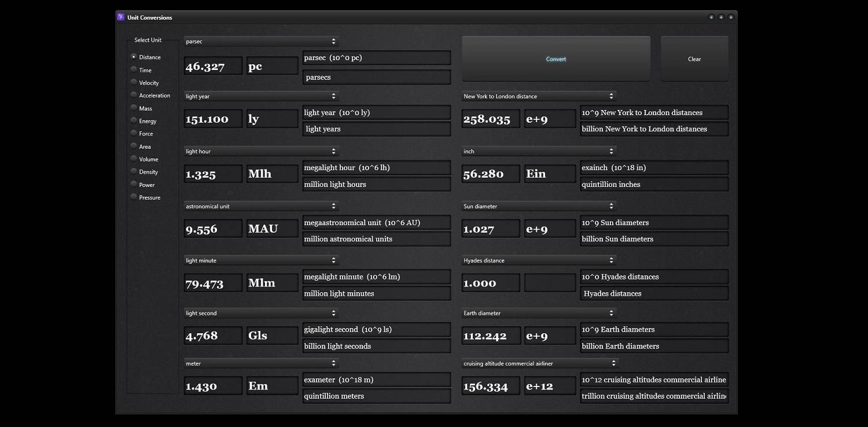Click the Clear button

pyautogui.click(x=694, y=58)
